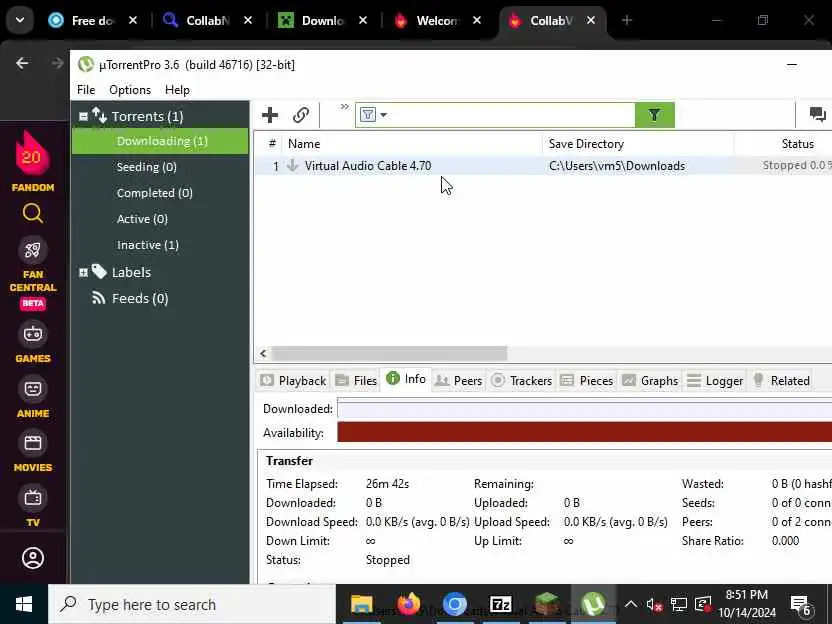
Task: Switch to the Files tab
Action: [x=357, y=381]
